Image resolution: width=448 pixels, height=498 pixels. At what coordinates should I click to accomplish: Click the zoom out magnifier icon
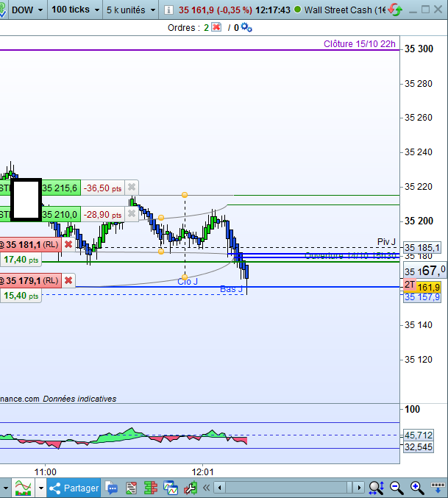click(397, 488)
